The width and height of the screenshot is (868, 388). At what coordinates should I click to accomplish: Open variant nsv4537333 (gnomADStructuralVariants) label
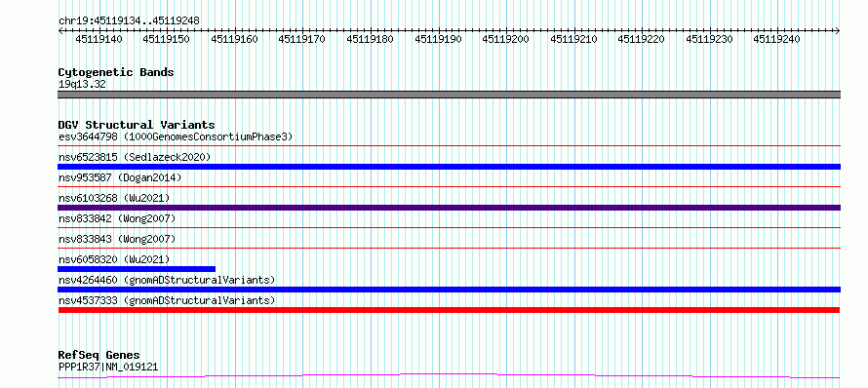click(x=167, y=300)
